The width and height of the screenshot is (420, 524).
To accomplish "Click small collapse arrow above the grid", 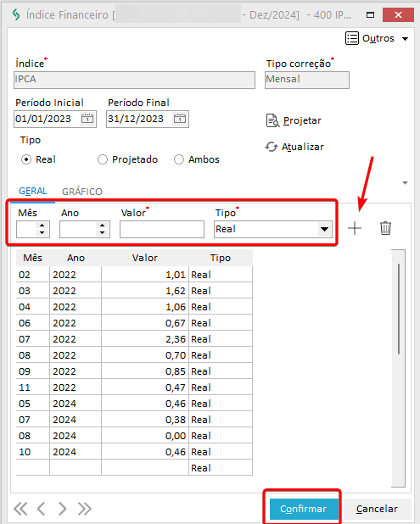I will click(405, 183).
